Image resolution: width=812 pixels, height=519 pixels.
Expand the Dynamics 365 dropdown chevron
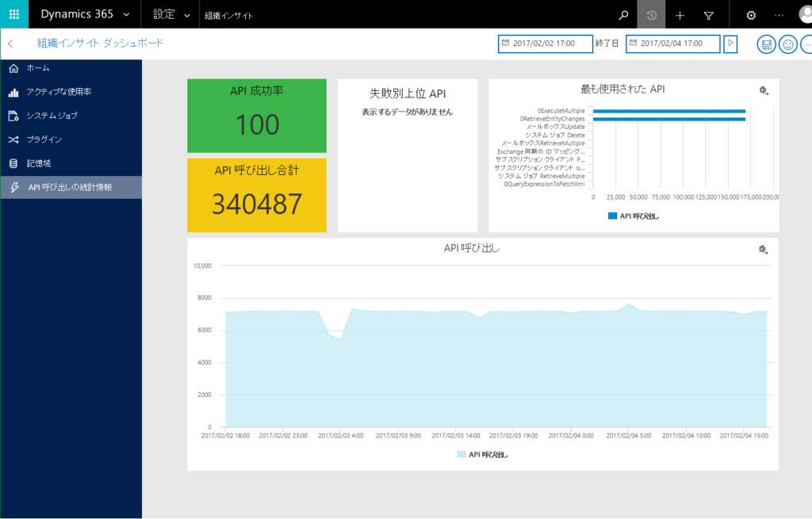click(126, 14)
